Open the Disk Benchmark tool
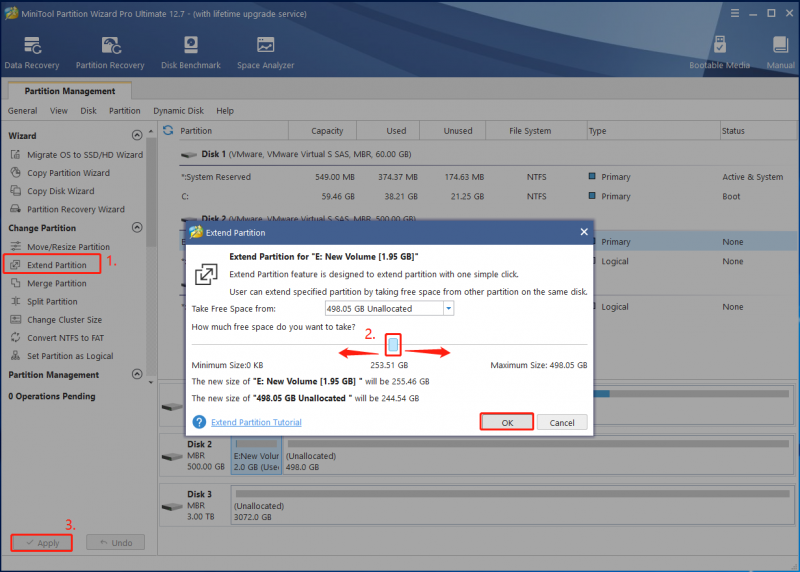 click(x=191, y=53)
